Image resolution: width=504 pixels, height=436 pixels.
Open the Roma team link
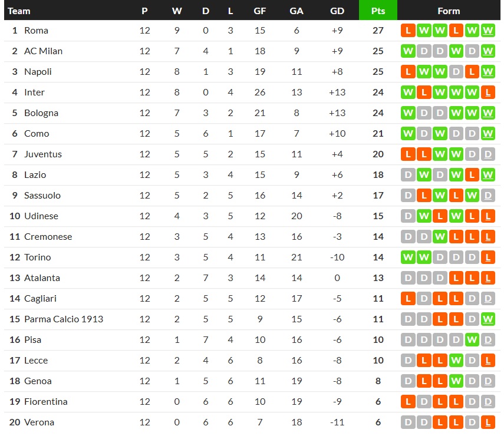click(36, 31)
